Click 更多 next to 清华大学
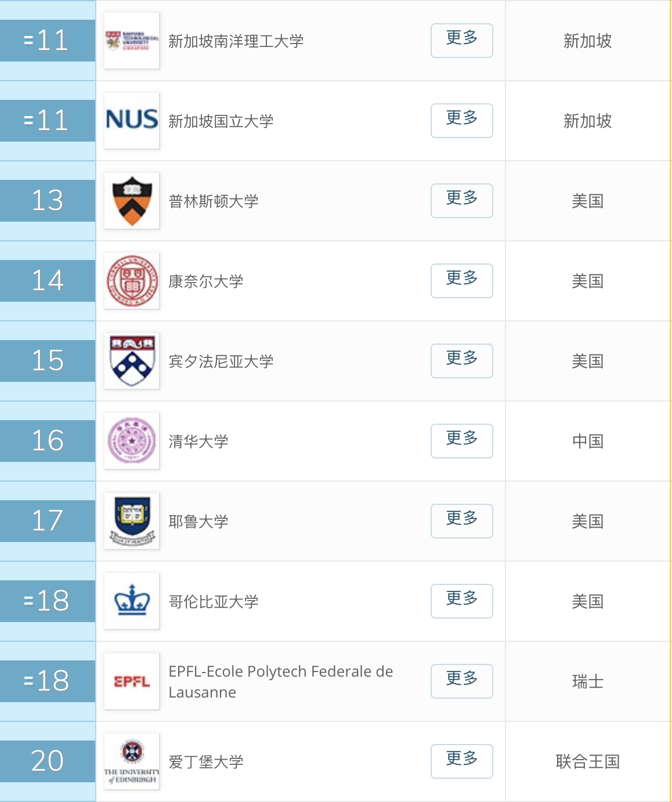 (462, 441)
